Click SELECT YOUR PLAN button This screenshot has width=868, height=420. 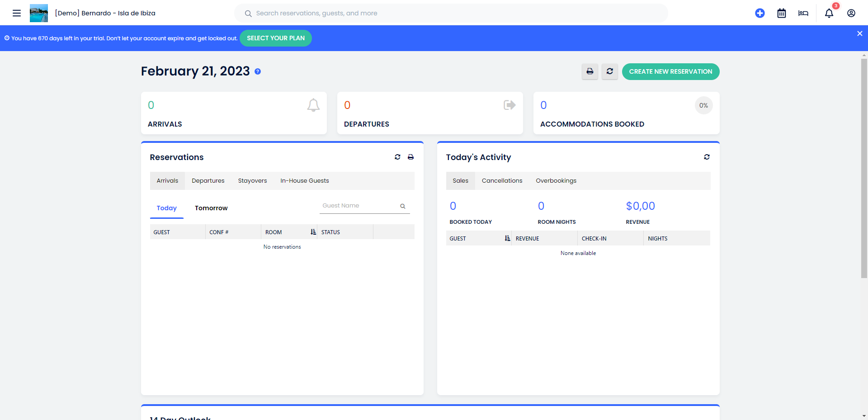276,38
